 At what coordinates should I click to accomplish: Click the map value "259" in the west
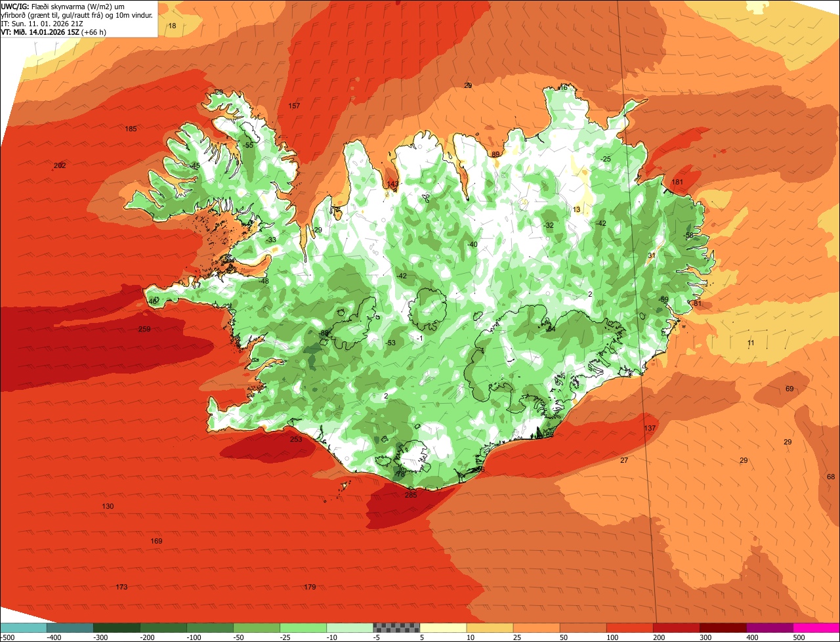tap(144, 329)
